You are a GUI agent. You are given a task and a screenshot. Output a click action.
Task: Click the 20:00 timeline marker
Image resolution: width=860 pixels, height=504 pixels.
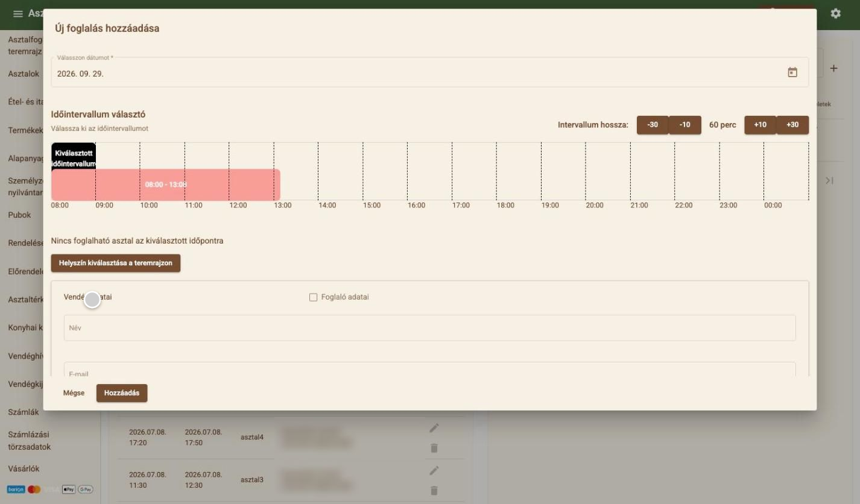point(595,206)
